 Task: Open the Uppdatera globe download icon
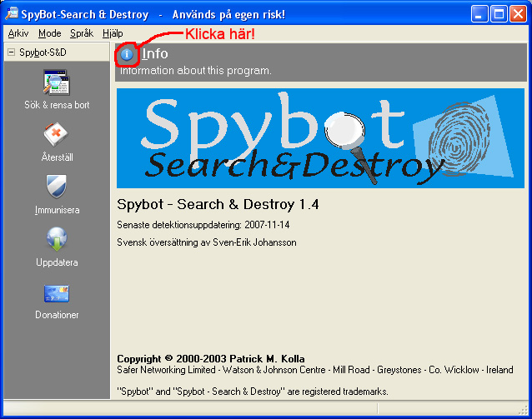click(57, 239)
